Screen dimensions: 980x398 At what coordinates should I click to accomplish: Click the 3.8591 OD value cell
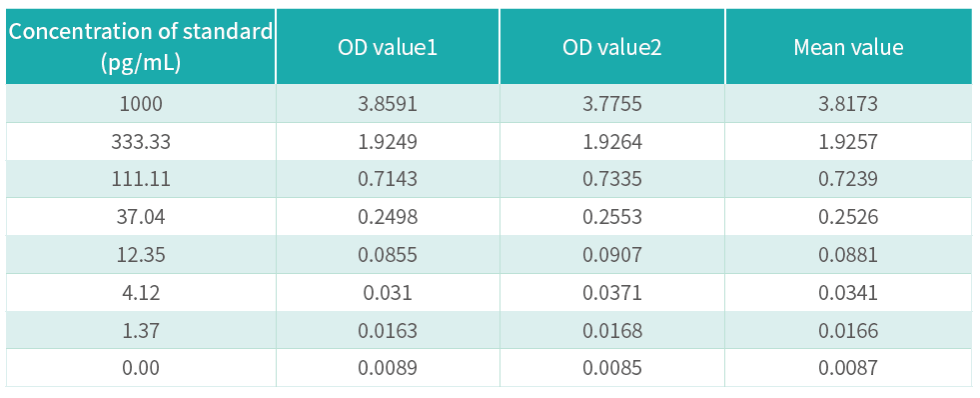(x=388, y=104)
